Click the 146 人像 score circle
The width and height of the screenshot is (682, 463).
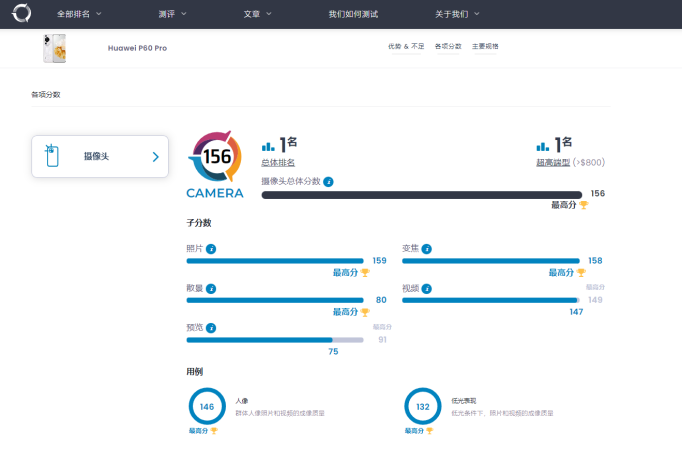(x=206, y=406)
